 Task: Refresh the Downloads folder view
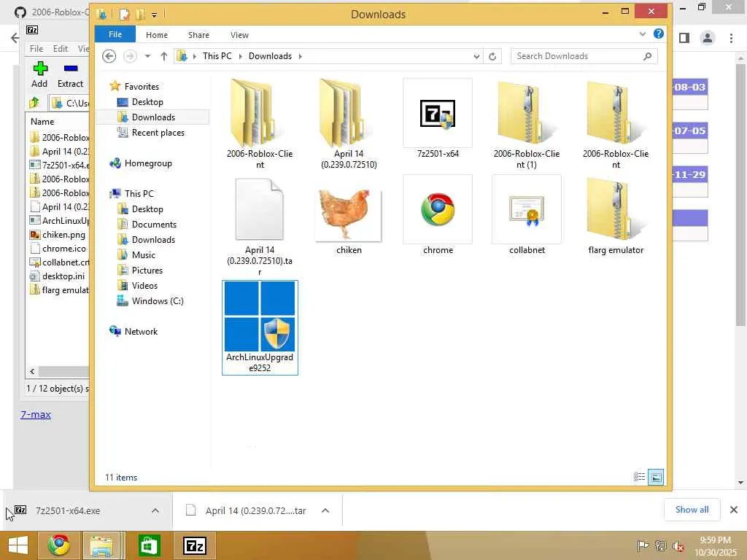(492, 57)
